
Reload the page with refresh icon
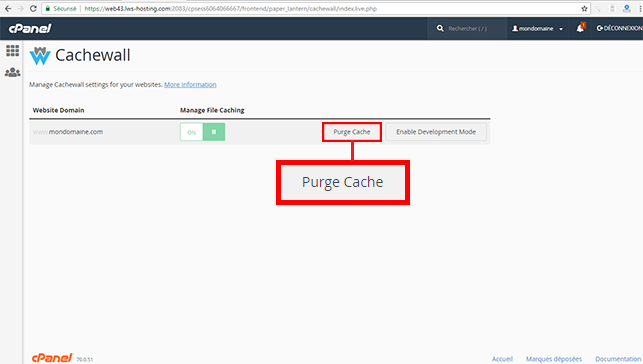33,8
